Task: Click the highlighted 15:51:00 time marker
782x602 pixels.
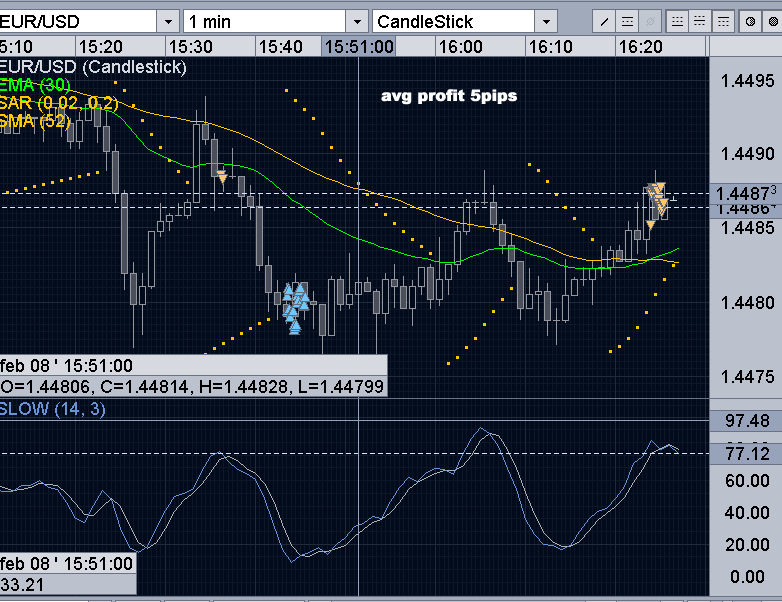Action: [x=359, y=47]
